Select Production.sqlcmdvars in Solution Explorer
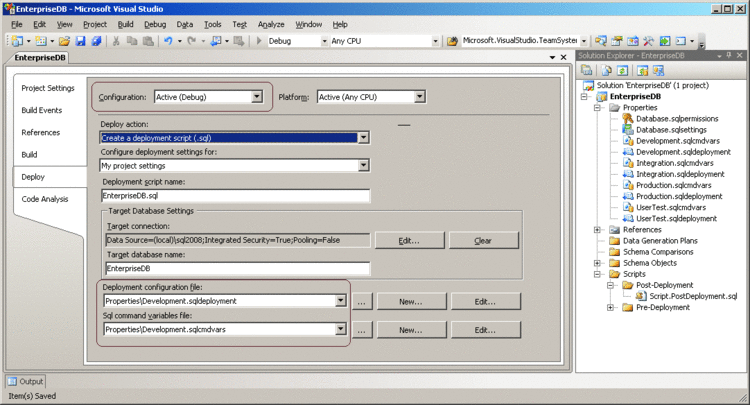This screenshot has width=750, height=405. pos(673,186)
